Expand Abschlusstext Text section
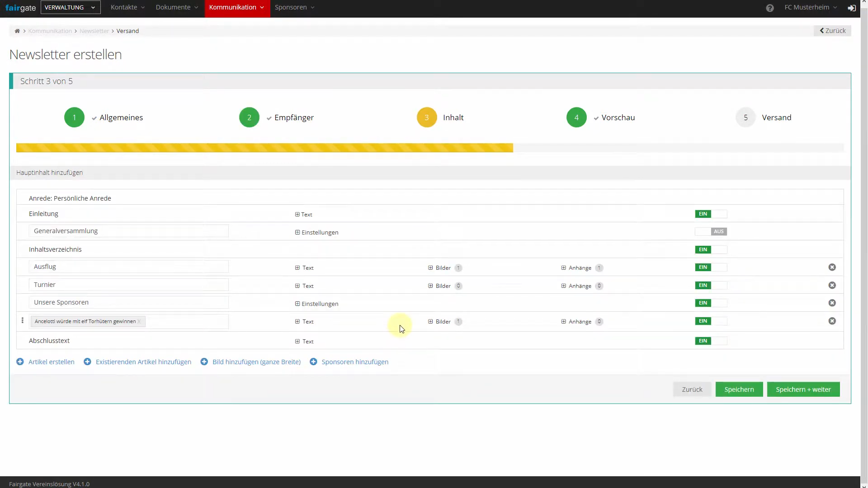Screen dimensions: 868x488 tap(304, 342)
